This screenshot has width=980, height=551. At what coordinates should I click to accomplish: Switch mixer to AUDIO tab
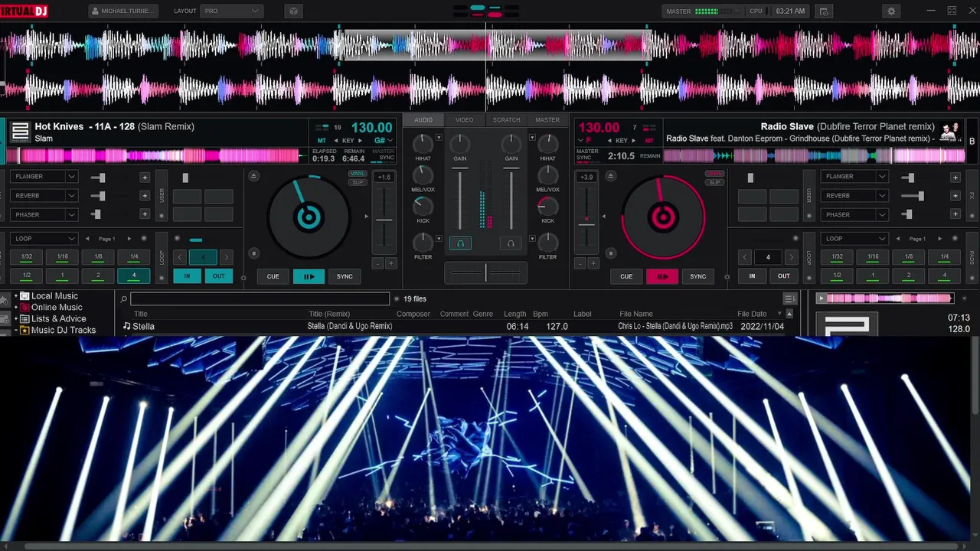pos(423,120)
